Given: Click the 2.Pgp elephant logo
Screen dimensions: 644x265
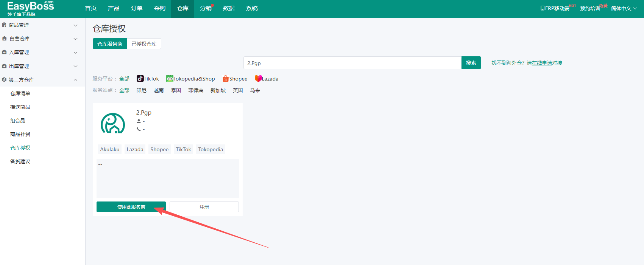Looking at the screenshot, I should tap(113, 123).
